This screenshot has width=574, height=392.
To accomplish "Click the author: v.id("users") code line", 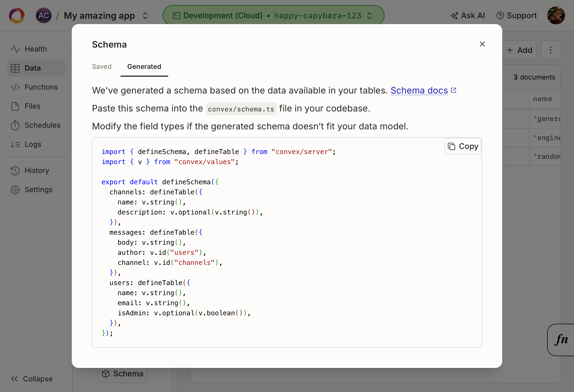I will [x=162, y=253].
